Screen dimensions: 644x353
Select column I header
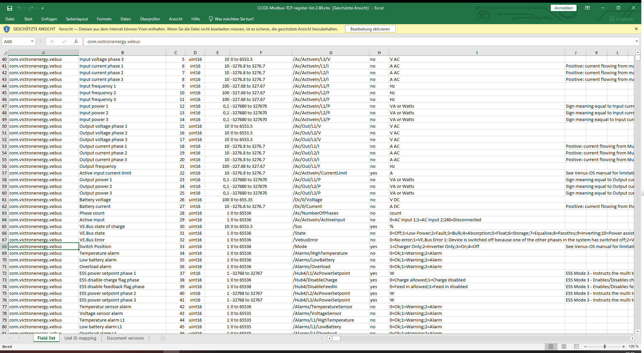pos(477,52)
